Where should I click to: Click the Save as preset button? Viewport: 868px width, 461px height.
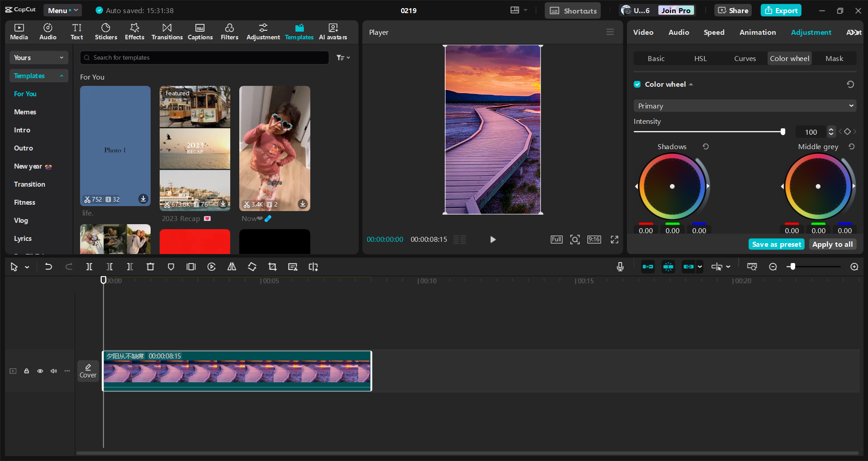pos(776,244)
